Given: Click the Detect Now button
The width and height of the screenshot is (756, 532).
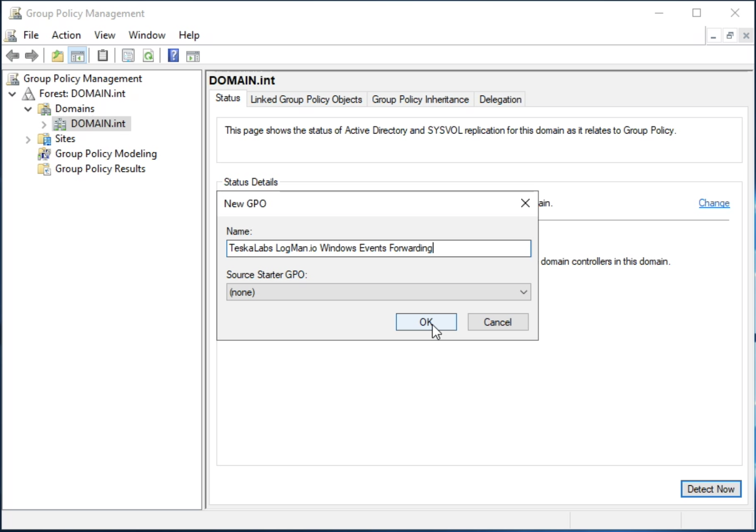Looking at the screenshot, I should pyautogui.click(x=711, y=489).
